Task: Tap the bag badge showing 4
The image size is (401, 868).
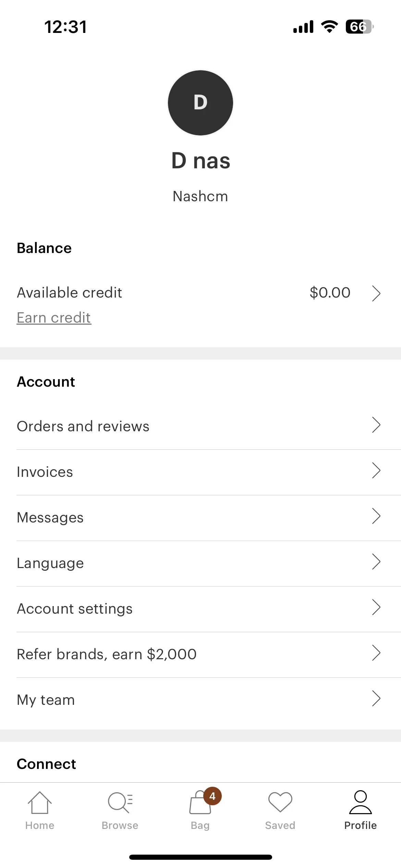Action: coord(212,796)
